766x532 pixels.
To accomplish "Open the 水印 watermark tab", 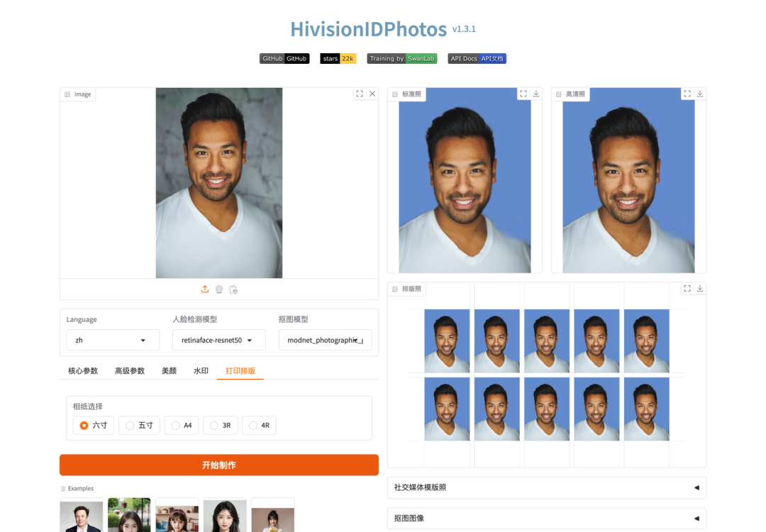I will pos(201,371).
